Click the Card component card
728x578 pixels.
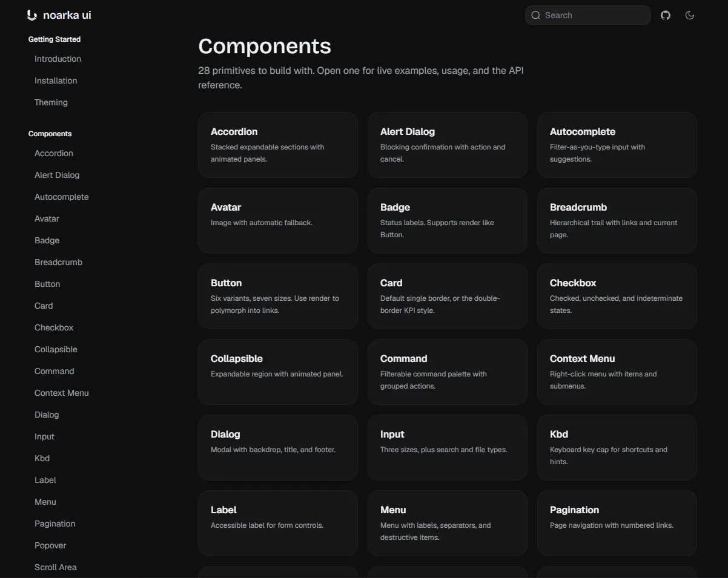pyautogui.click(x=448, y=296)
